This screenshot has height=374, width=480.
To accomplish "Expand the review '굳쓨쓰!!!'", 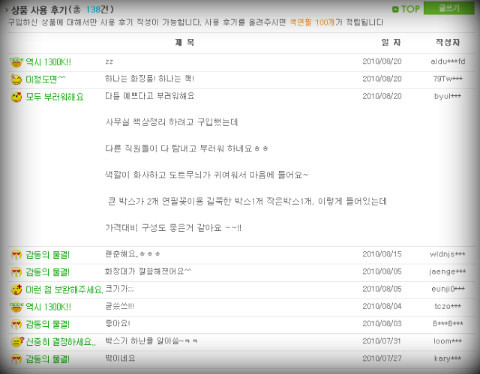I will (120, 306).
